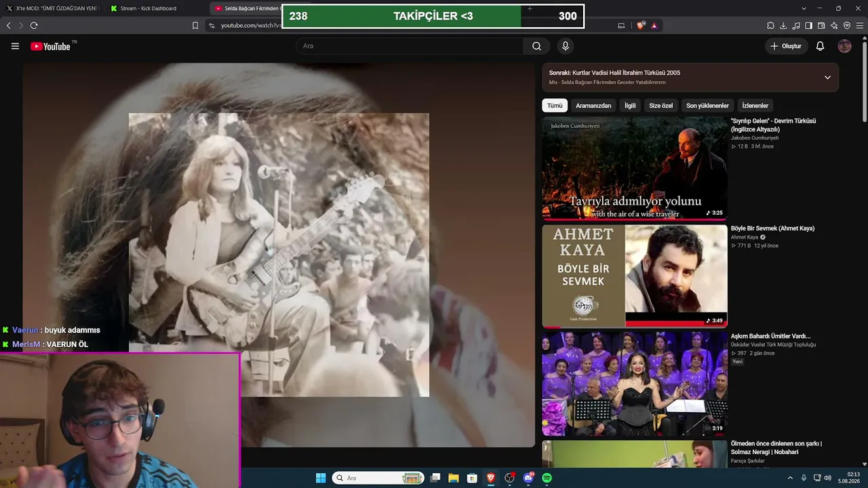Open browser downloads
Image resolution: width=868 pixels, height=488 pixels.
click(x=783, y=26)
